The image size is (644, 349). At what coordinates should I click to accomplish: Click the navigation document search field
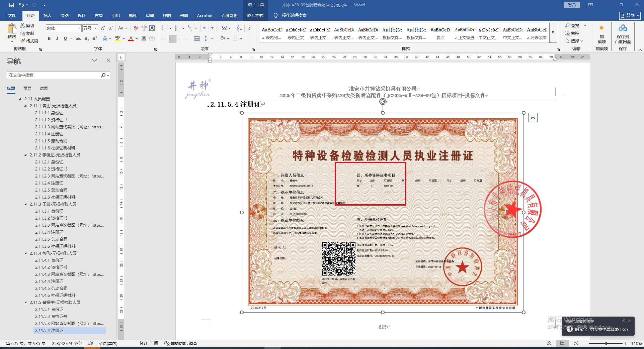click(x=54, y=75)
